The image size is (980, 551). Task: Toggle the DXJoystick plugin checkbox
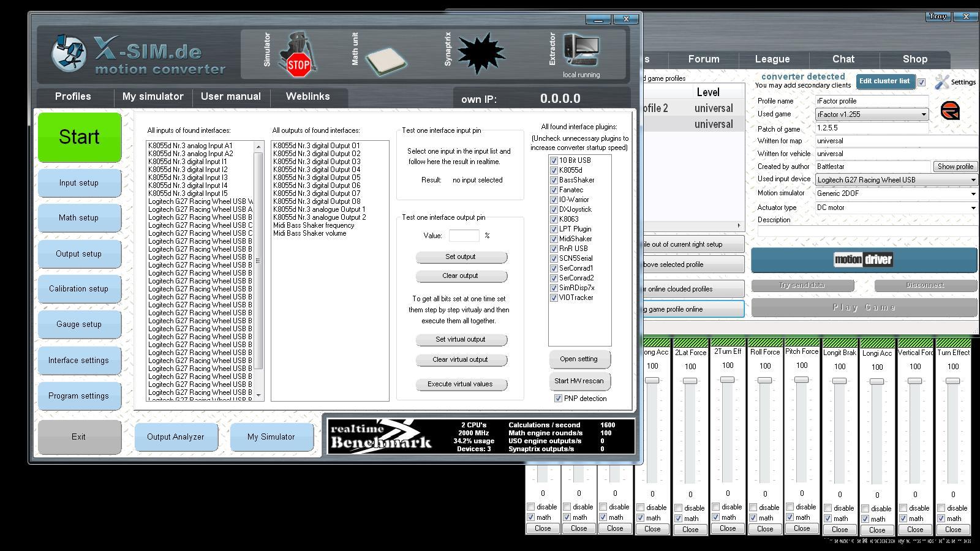pos(554,209)
